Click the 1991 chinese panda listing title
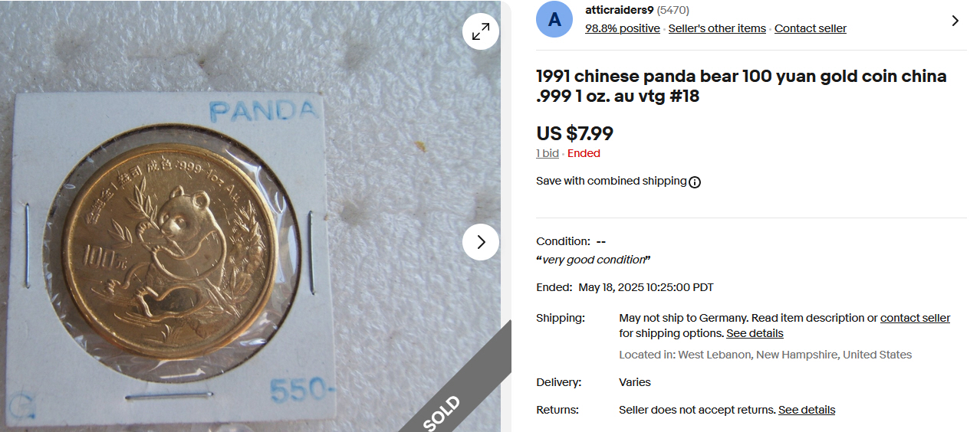The height and width of the screenshot is (432, 980). (x=741, y=86)
